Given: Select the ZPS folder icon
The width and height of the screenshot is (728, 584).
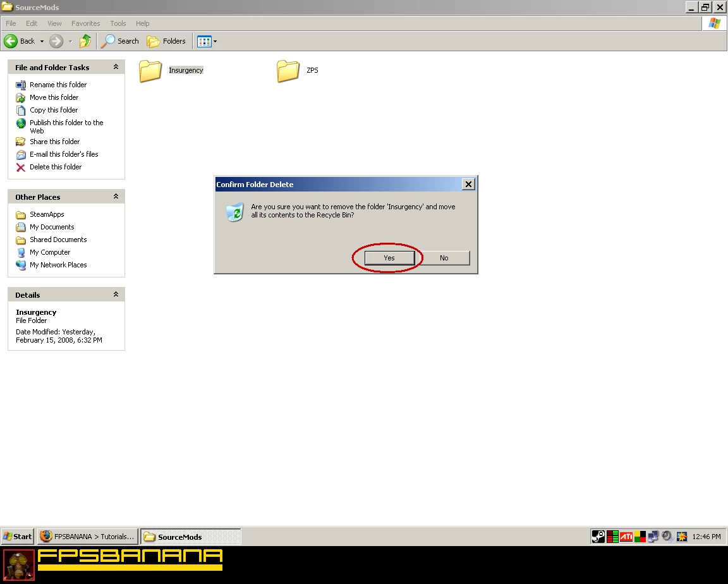Looking at the screenshot, I should [288, 71].
